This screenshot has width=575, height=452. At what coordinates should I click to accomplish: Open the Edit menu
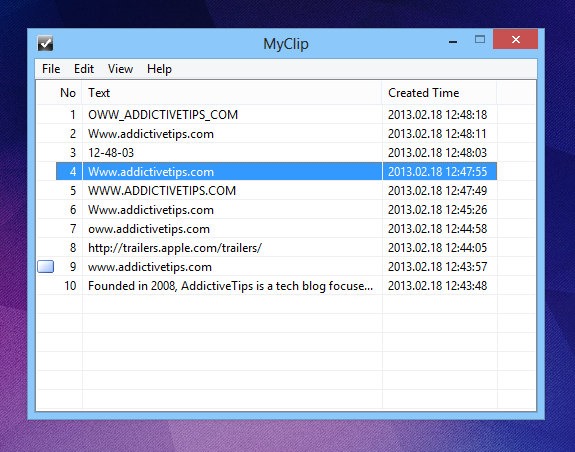coord(84,69)
